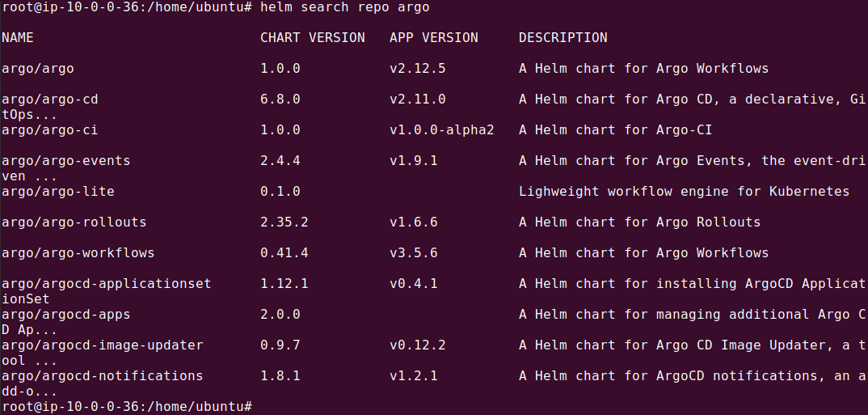Screen dimensions: 868x415
Task: Select the argo/argo-events chart name
Action: pos(65,161)
